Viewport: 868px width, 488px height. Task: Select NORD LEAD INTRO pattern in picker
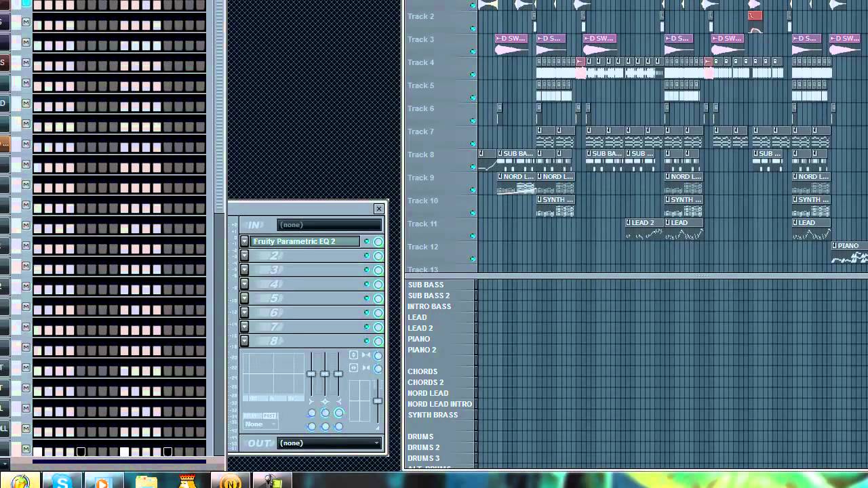(439, 404)
